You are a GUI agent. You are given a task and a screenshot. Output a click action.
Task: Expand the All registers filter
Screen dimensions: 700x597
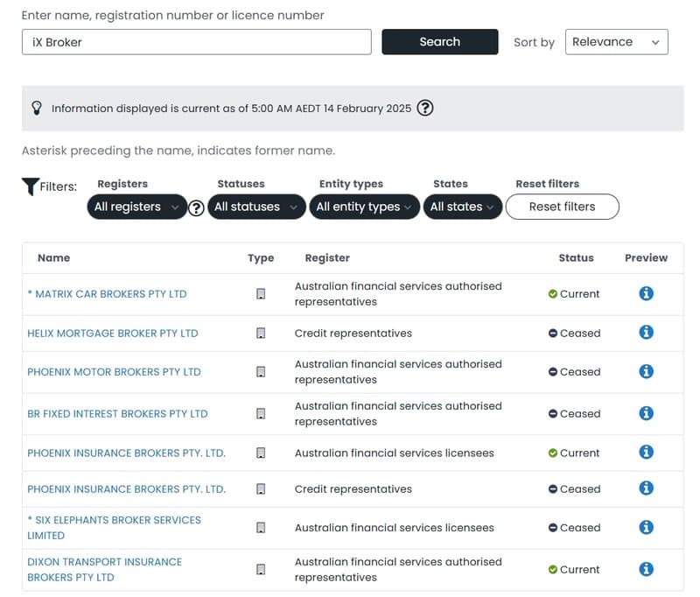pos(137,207)
